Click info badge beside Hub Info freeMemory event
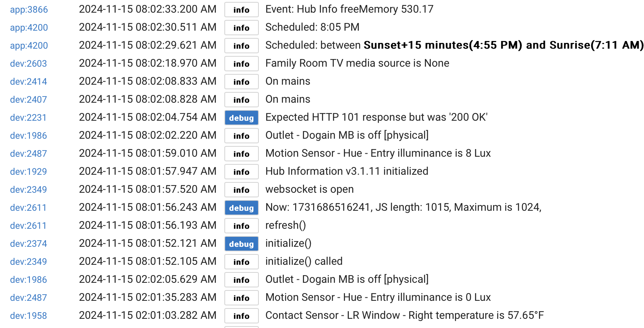This screenshot has height=328, width=644. [x=241, y=10]
